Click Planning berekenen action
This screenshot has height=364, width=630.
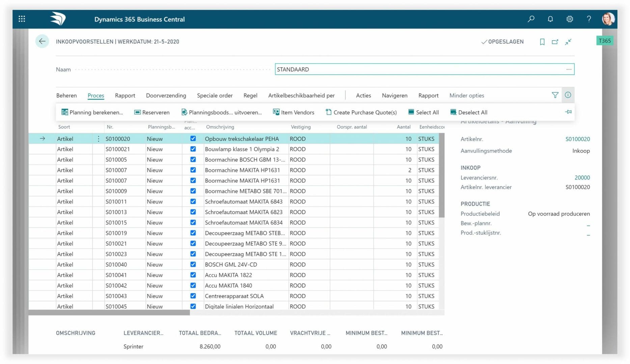click(x=92, y=112)
